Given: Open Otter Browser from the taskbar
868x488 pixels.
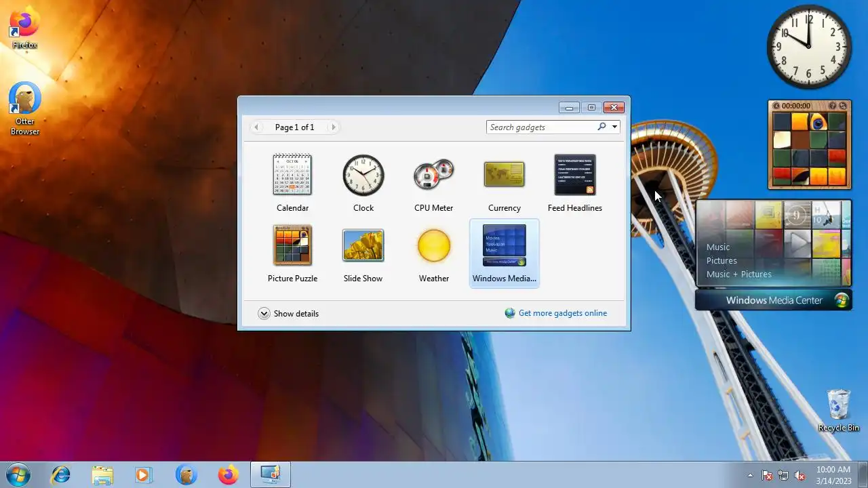Looking at the screenshot, I should point(186,475).
